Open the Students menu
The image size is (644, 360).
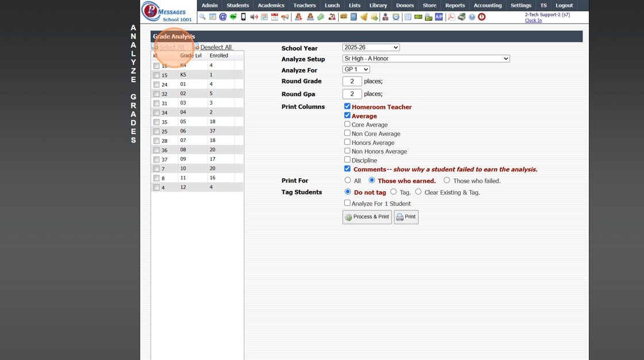coord(238,5)
